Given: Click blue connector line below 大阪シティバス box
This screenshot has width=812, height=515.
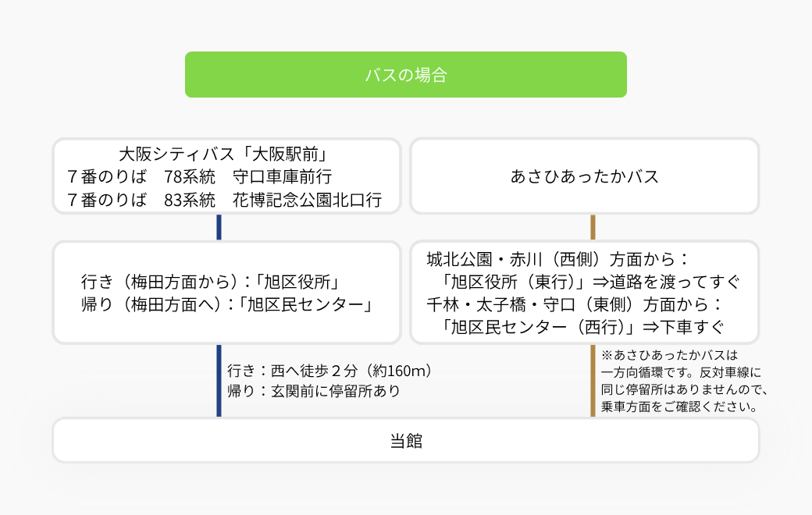Looking at the screenshot, I should (x=219, y=227).
